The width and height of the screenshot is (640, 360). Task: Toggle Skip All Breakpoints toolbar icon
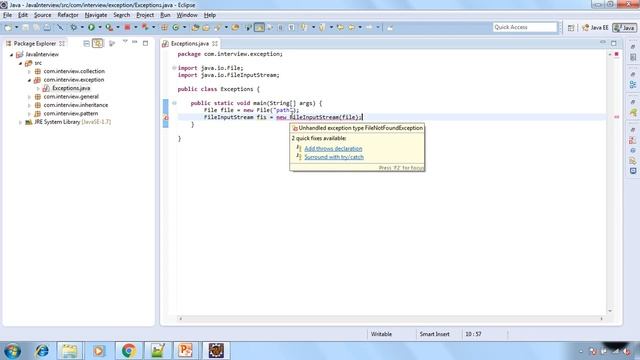(x=60, y=27)
